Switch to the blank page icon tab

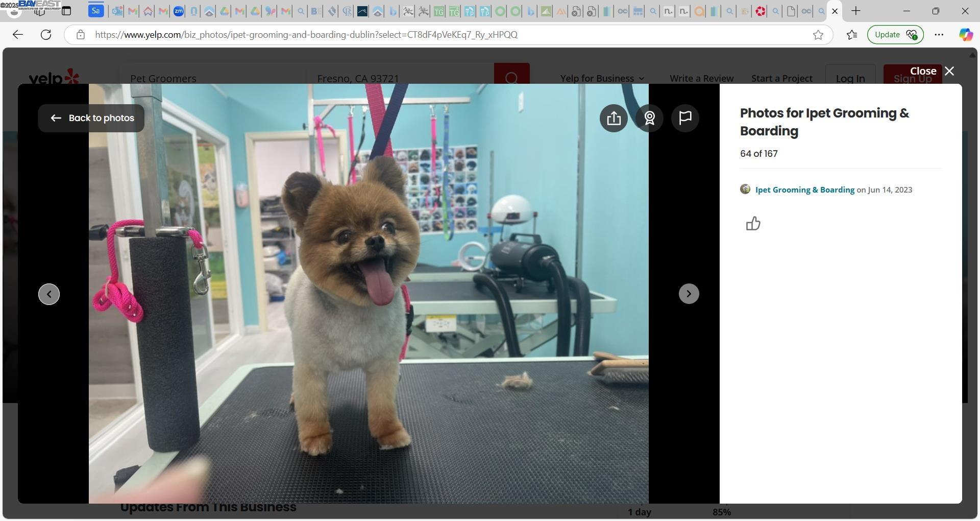click(791, 11)
